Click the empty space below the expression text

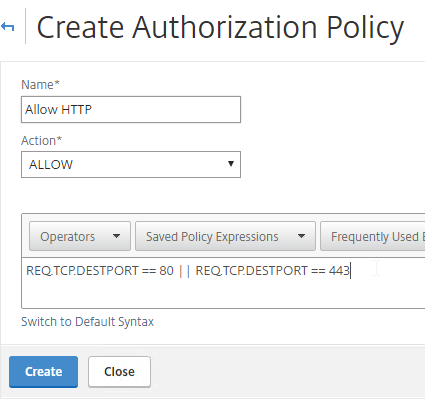pos(223,293)
